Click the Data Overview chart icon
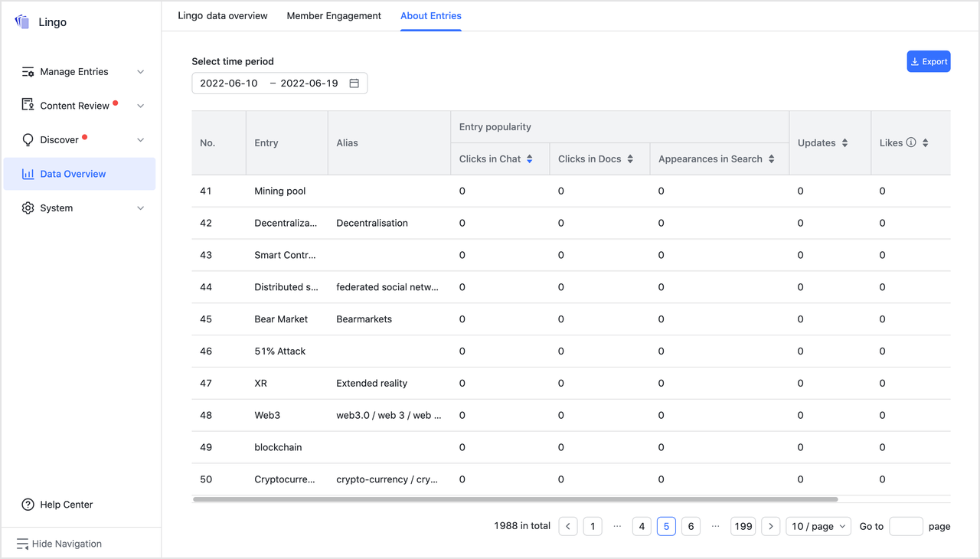 tap(28, 174)
